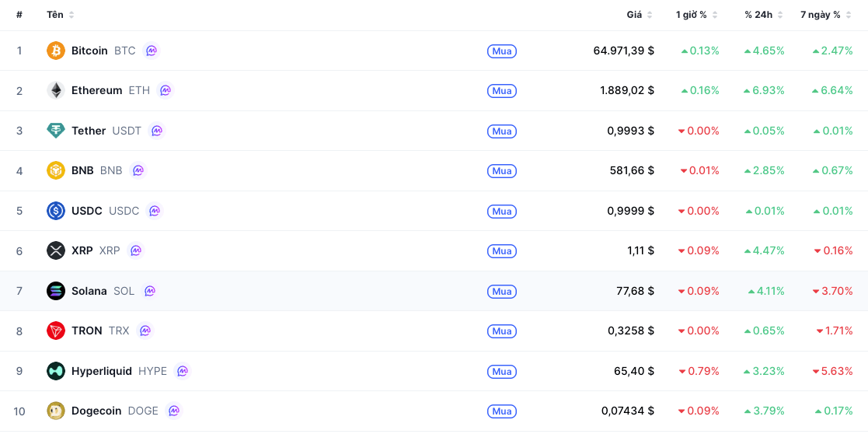Click the Tether coin logo
Image resolution: width=868 pixels, height=434 pixels.
56,131
